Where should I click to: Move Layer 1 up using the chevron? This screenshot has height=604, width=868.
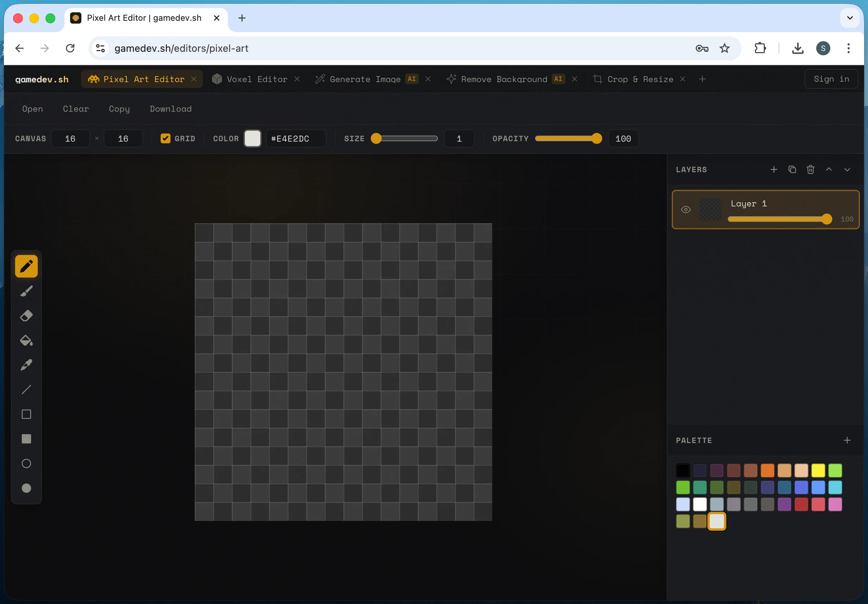click(829, 169)
